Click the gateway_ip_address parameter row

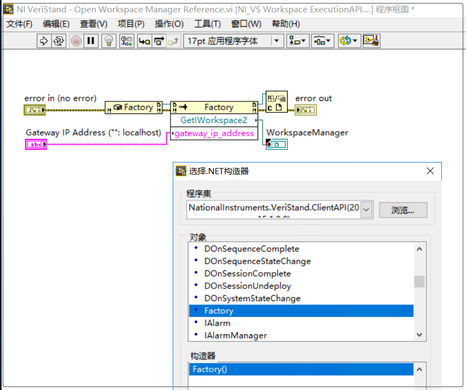[214, 134]
